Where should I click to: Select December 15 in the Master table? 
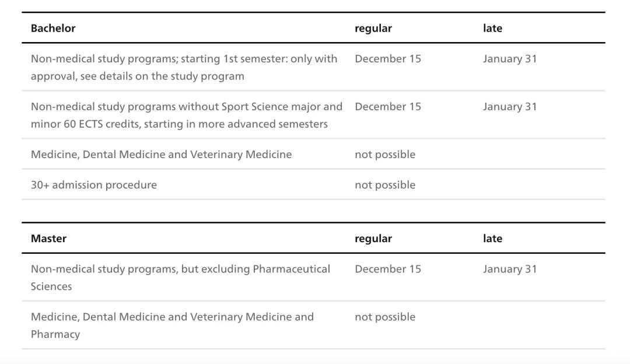point(388,268)
